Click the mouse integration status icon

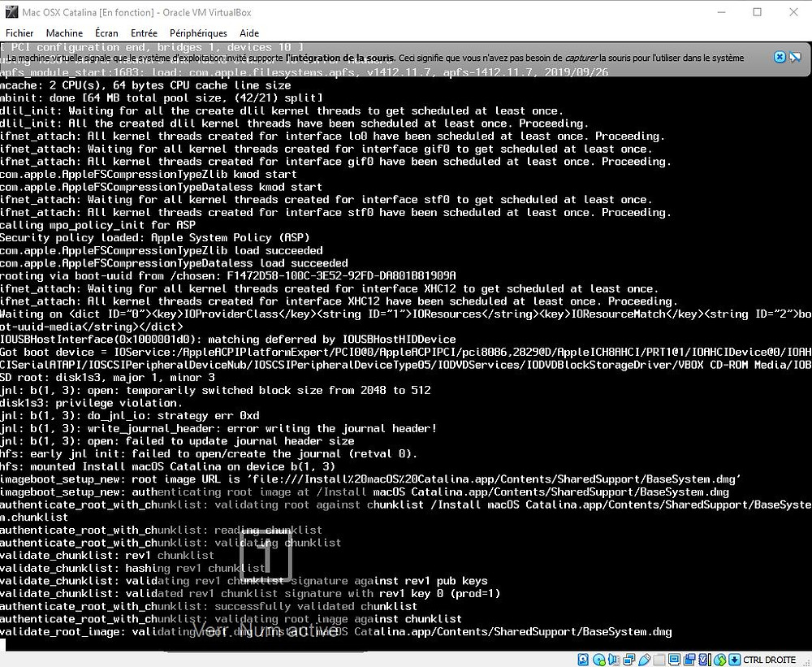tap(719, 660)
